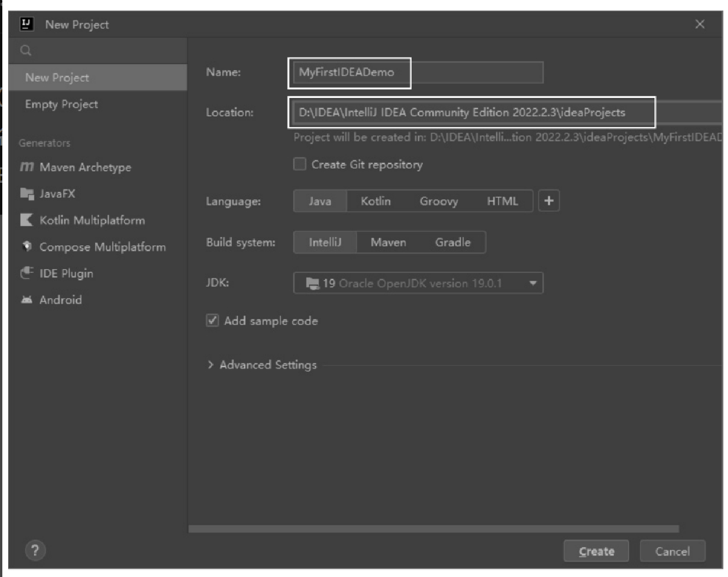The image size is (728, 577).
Task: Close the New Project dialog
Action: click(x=700, y=24)
